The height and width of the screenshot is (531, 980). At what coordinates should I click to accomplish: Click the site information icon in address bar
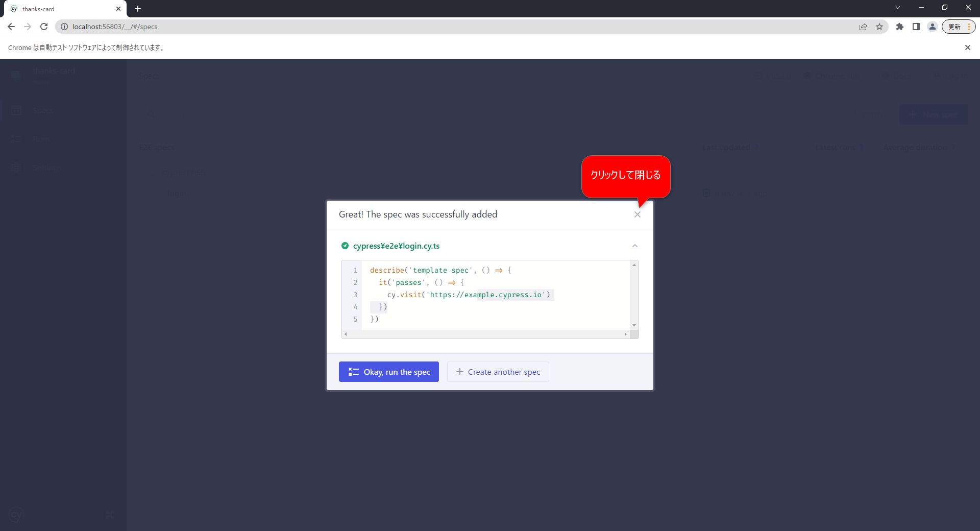tap(64, 27)
